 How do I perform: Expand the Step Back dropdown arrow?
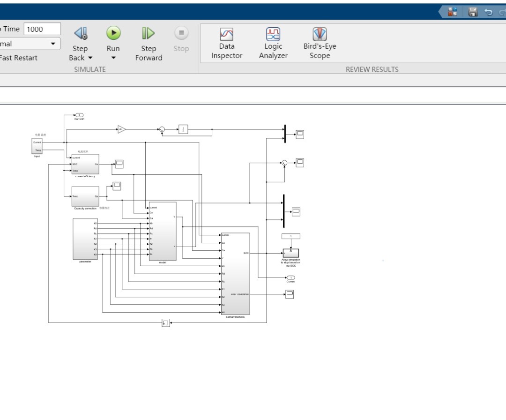90,58
